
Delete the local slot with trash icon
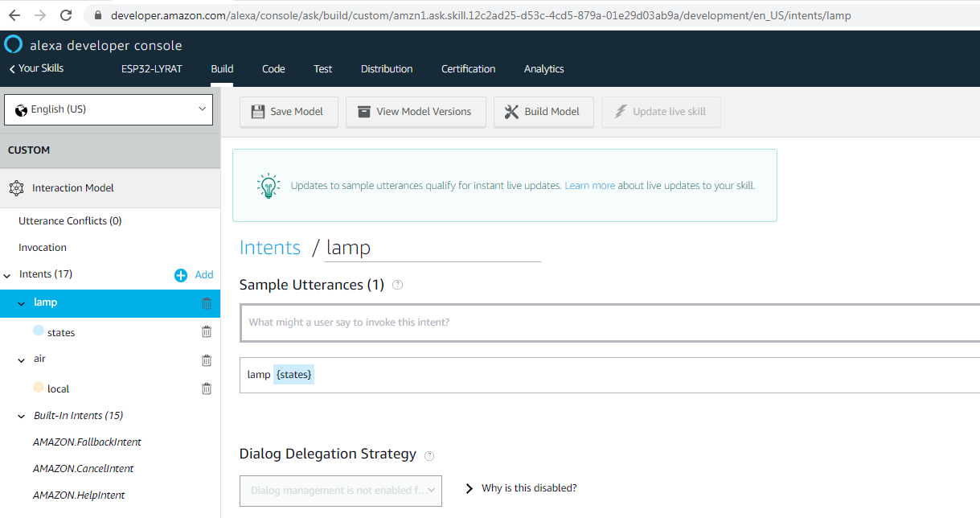point(207,388)
